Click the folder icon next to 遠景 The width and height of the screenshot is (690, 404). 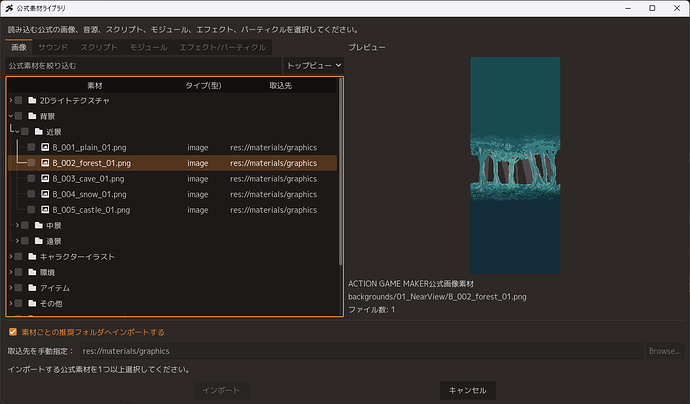[x=39, y=241]
